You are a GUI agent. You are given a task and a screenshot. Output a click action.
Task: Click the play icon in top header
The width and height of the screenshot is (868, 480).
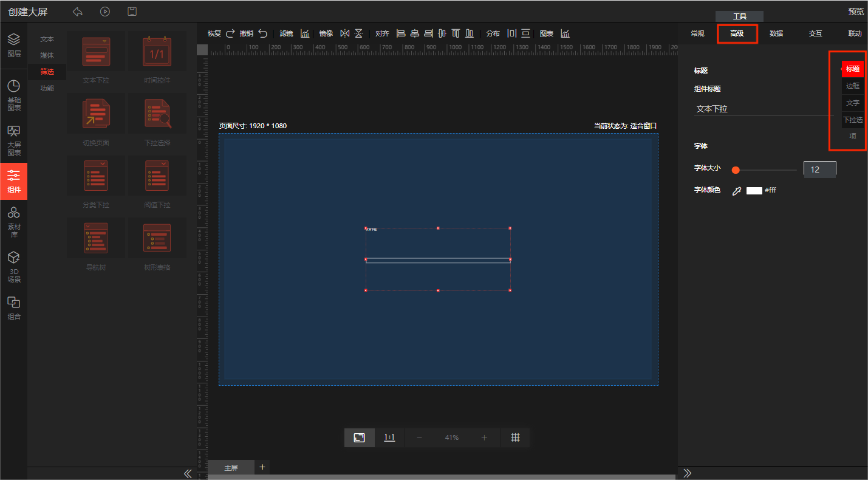click(x=105, y=12)
